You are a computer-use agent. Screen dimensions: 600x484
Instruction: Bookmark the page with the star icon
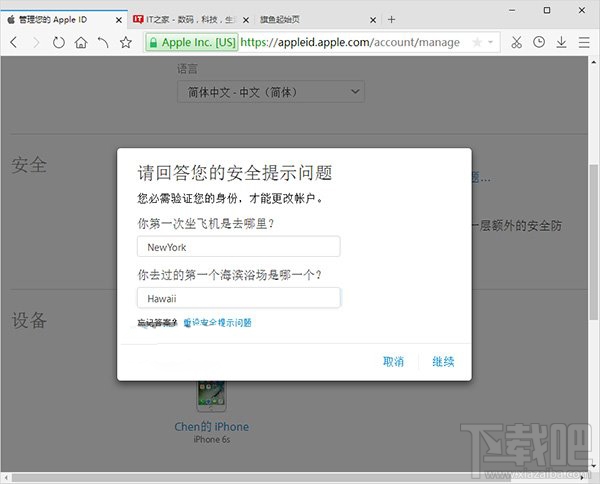pos(126,42)
